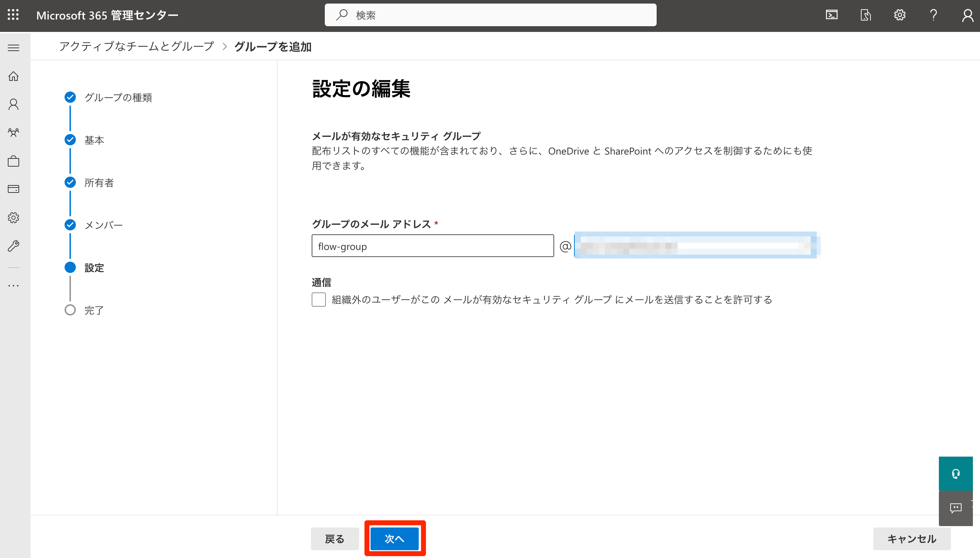The width and height of the screenshot is (980, 558).
Task: Click グループを追加 breadcrumb text
Action: coord(273,47)
